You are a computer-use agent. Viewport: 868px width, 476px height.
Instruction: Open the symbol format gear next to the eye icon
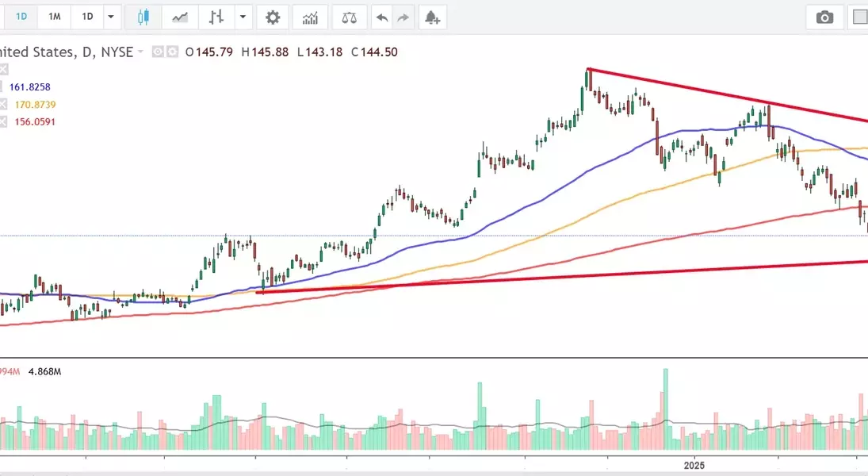click(x=171, y=52)
